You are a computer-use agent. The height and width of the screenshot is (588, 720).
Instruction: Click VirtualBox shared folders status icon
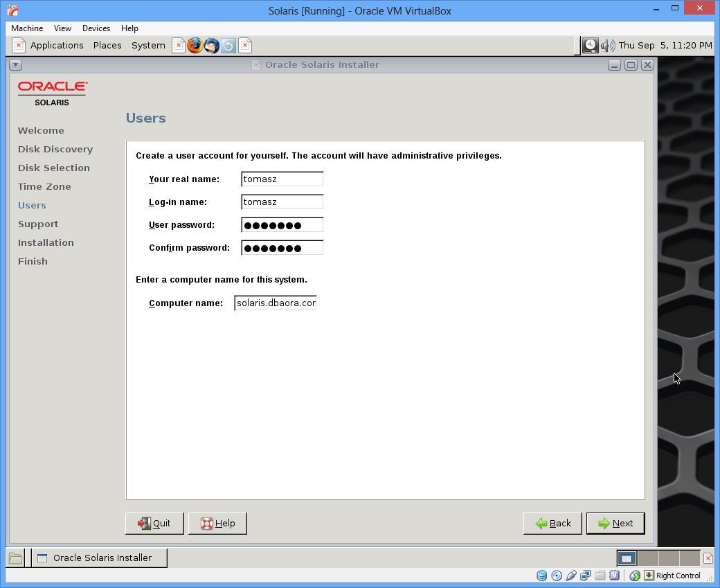[600, 576]
